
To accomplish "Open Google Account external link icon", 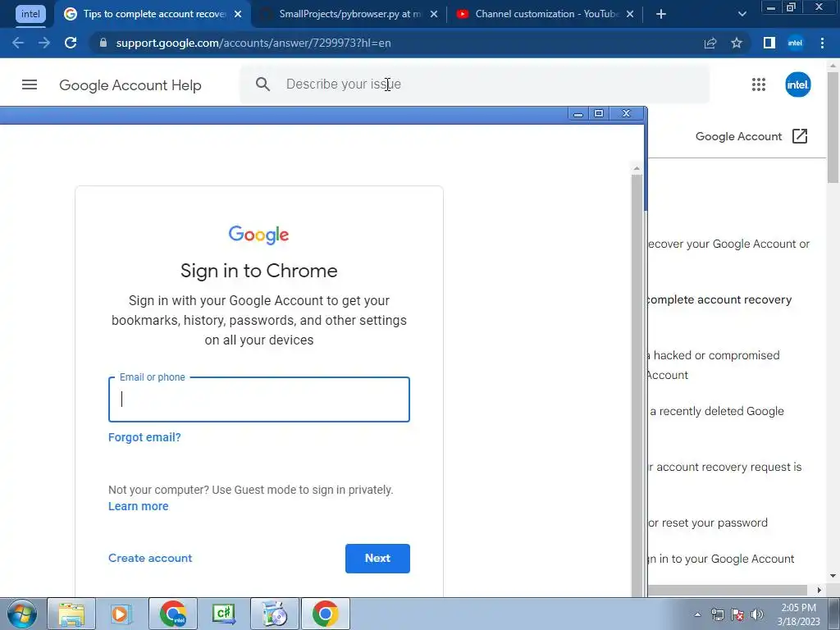I will click(x=799, y=136).
